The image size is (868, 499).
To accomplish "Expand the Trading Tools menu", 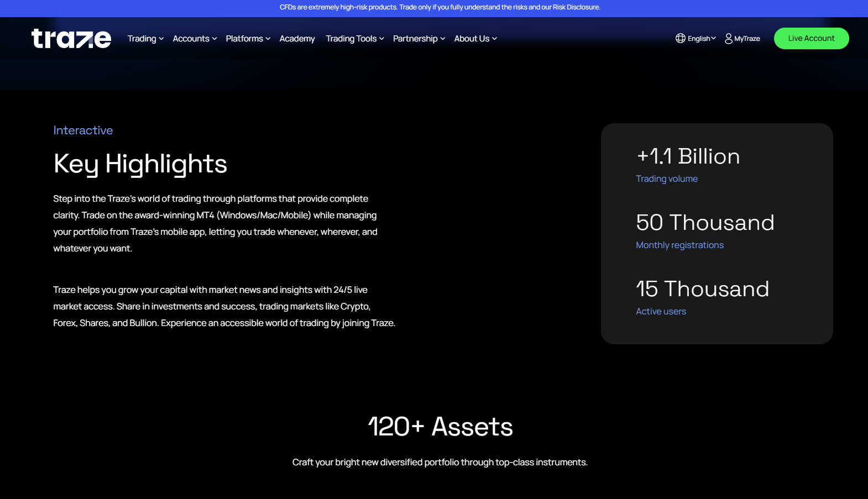I will pyautogui.click(x=355, y=39).
